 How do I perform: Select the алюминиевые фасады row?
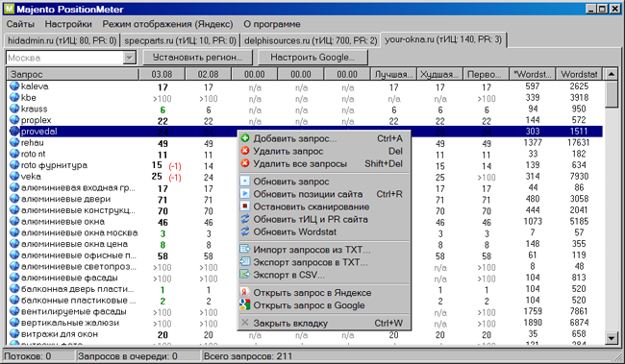click(x=305, y=278)
